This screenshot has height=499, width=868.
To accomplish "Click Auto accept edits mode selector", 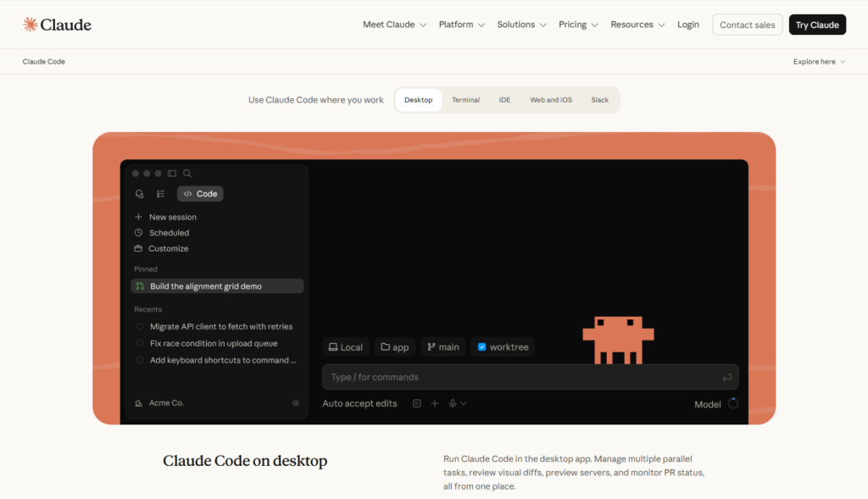I will pos(359,403).
